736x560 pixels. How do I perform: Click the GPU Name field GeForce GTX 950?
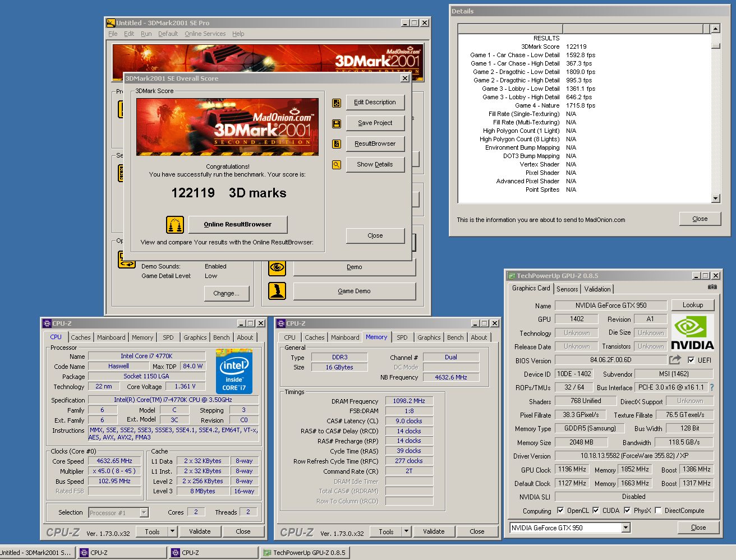[610, 306]
